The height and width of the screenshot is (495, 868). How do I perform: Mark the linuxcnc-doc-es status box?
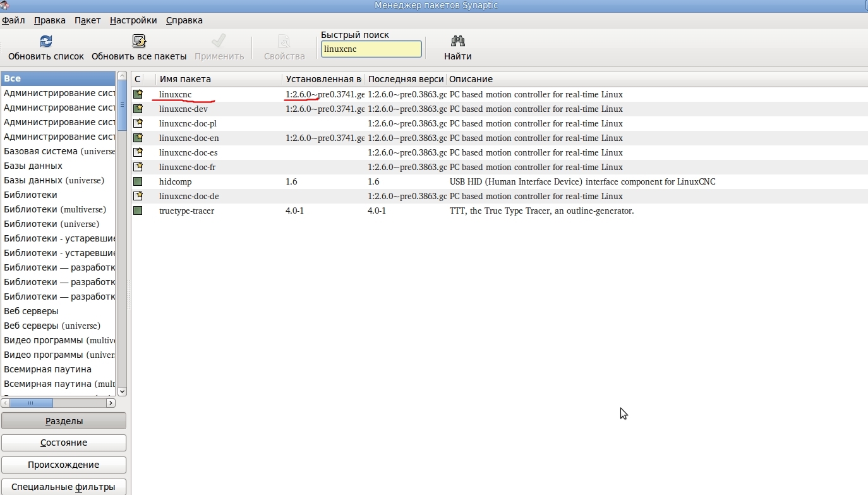[x=138, y=152]
